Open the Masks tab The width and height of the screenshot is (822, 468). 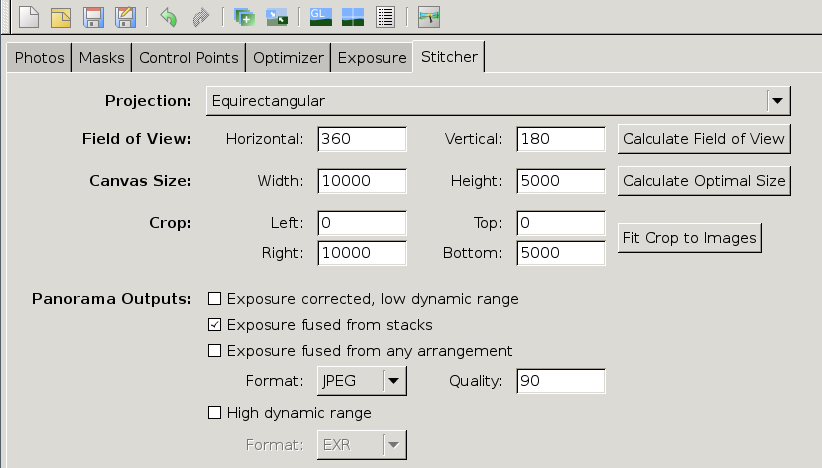pos(102,57)
